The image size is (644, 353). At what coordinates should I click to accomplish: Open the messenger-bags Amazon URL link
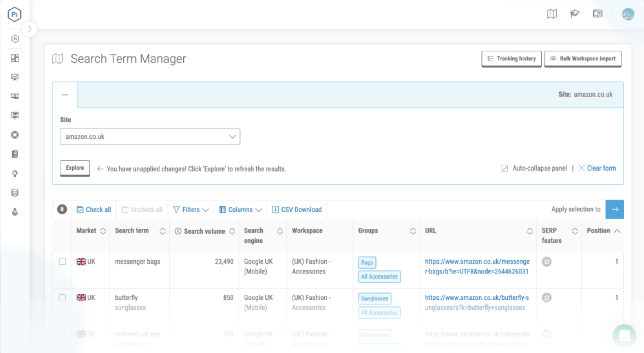(x=478, y=266)
